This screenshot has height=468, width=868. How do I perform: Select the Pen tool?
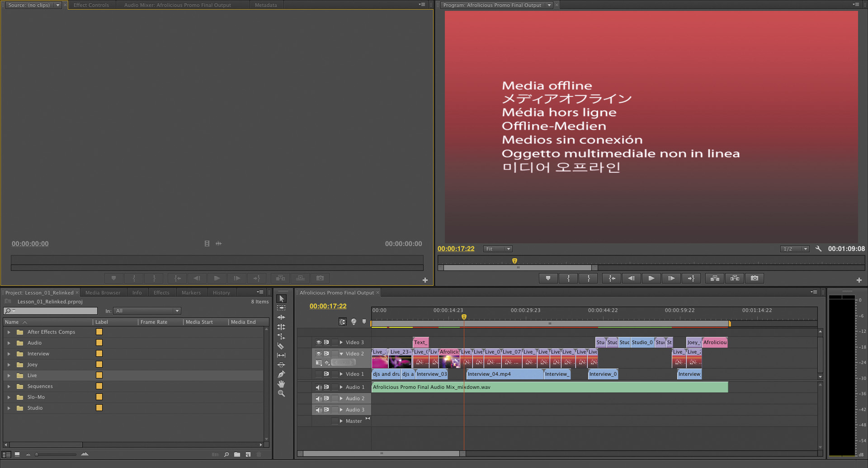[281, 374]
